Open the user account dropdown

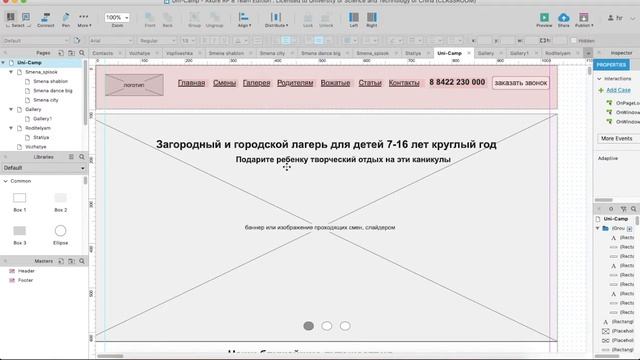[621, 18]
